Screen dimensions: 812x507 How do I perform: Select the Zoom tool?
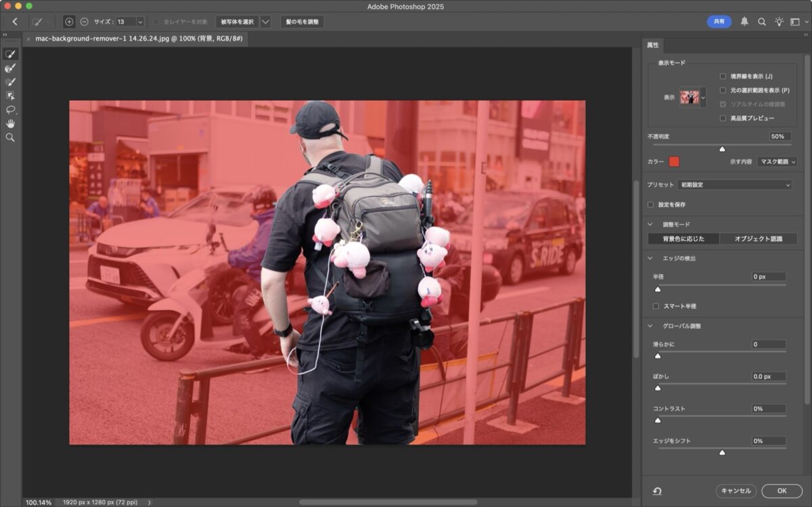(x=10, y=137)
